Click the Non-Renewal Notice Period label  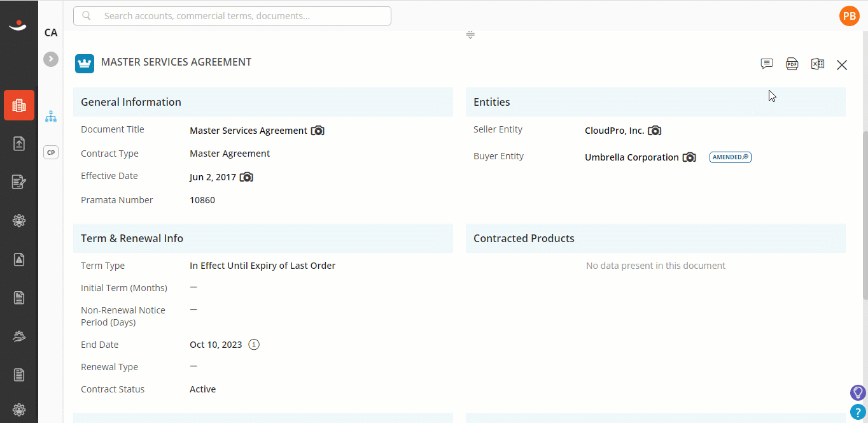[x=123, y=316]
